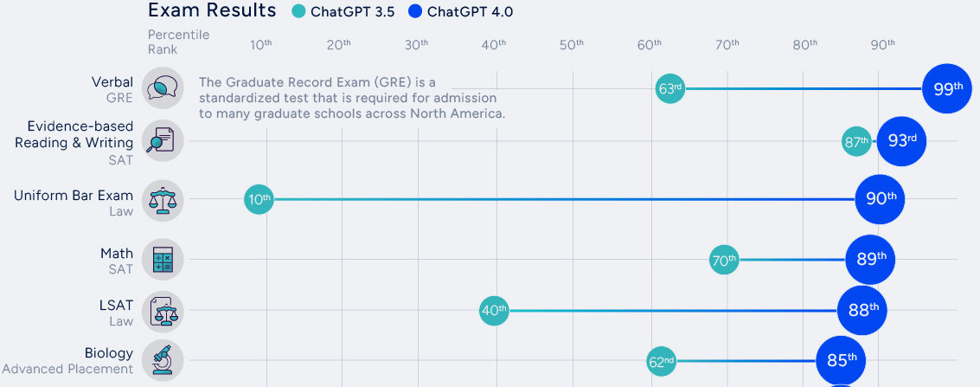Select the 10th percentile Bar Exam bubble
Viewport: 980px width, 387px height.
(x=259, y=199)
